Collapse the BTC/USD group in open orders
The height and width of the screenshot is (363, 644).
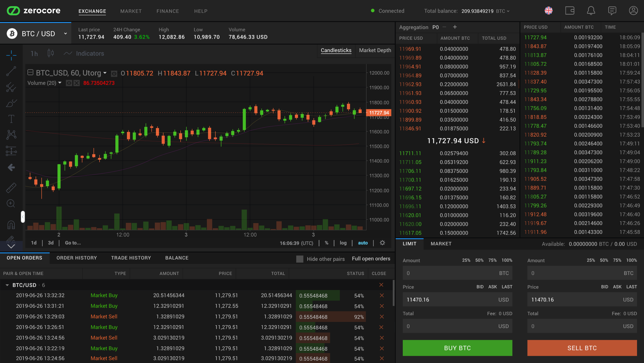7,285
